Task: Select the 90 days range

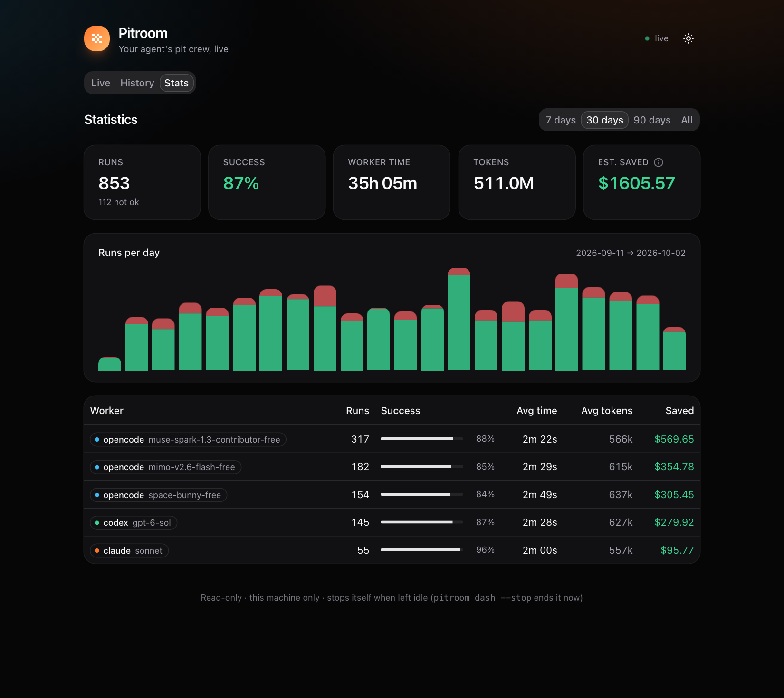Action: [652, 120]
